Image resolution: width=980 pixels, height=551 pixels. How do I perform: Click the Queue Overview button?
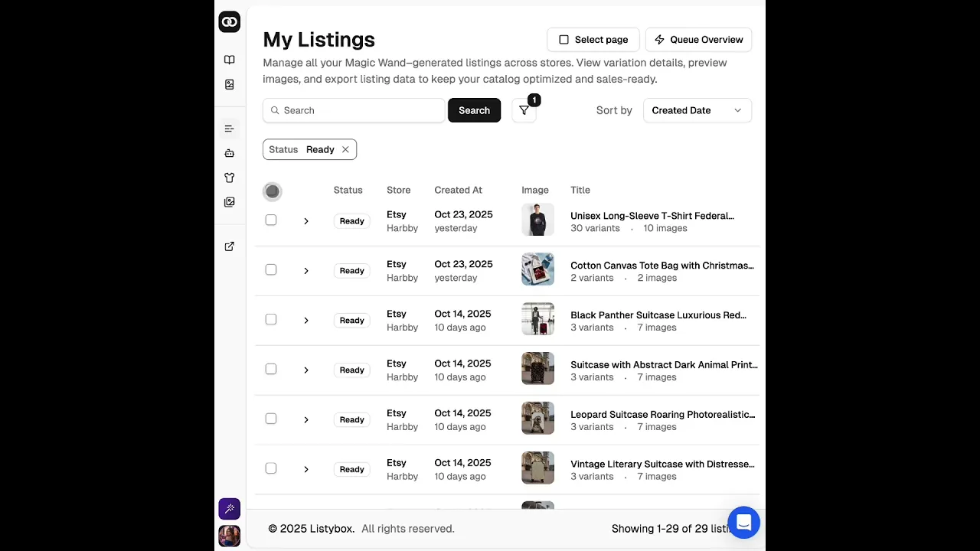698,40
